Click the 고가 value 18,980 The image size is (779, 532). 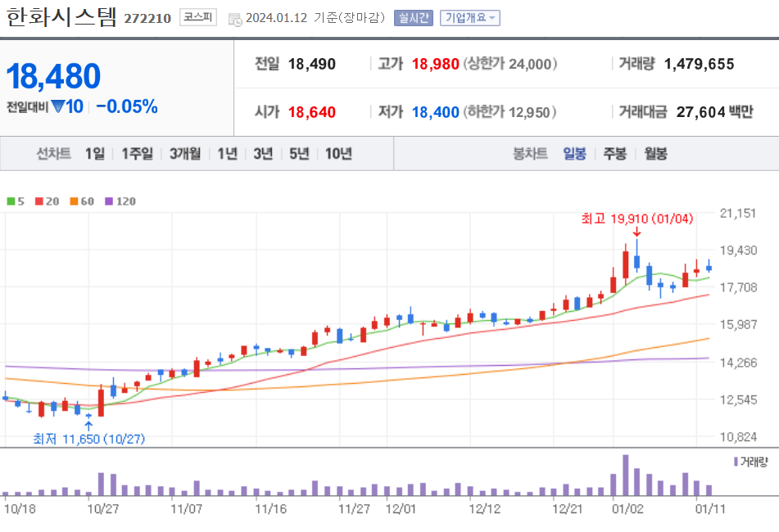point(435,64)
